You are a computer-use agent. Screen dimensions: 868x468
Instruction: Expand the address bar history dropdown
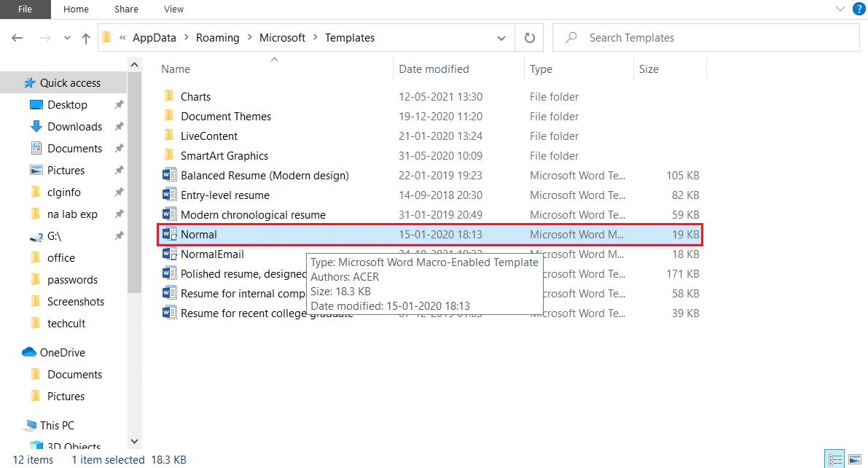coord(501,38)
